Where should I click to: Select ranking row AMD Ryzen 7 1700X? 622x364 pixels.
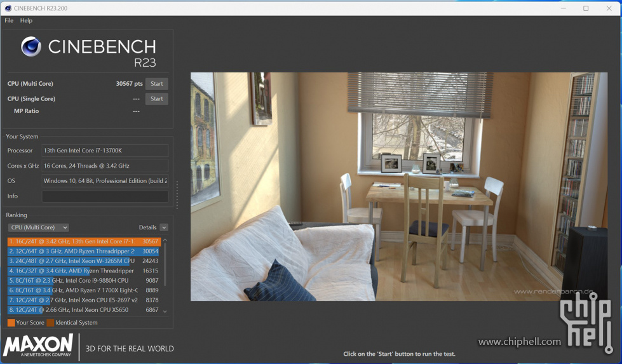pos(84,290)
